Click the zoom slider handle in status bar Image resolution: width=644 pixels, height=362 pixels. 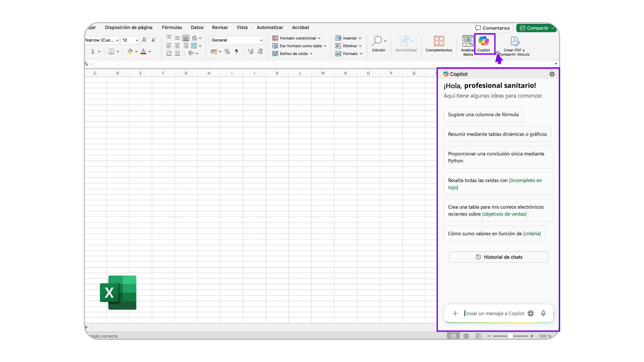coord(510,336)
